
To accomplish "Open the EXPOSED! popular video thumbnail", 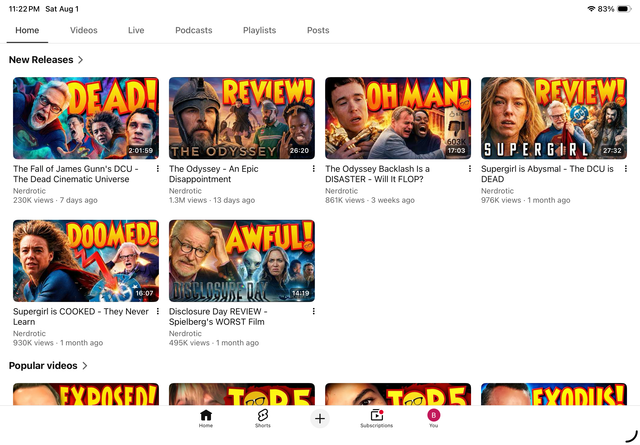I will tap(86, 394).
